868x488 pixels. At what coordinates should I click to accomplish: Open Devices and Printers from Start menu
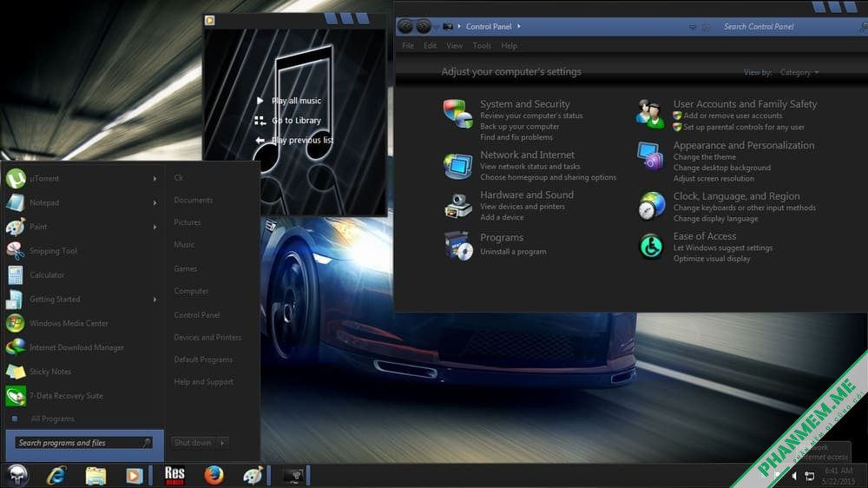(207, 337)
